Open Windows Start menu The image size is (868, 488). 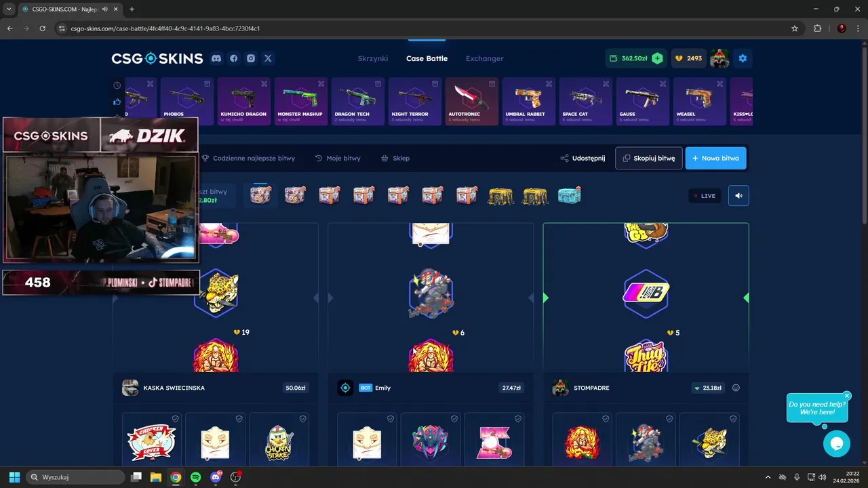click(14, 477)
